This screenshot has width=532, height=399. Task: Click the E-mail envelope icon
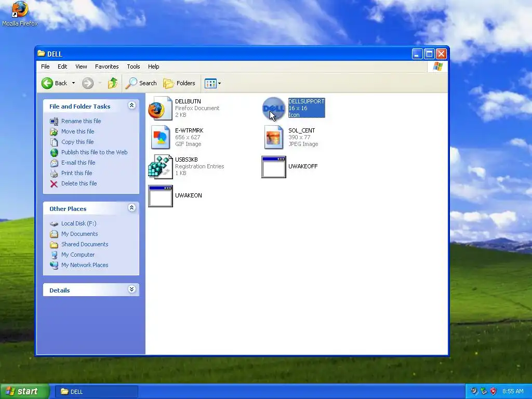pyautogui.click(x=54, y=163)
